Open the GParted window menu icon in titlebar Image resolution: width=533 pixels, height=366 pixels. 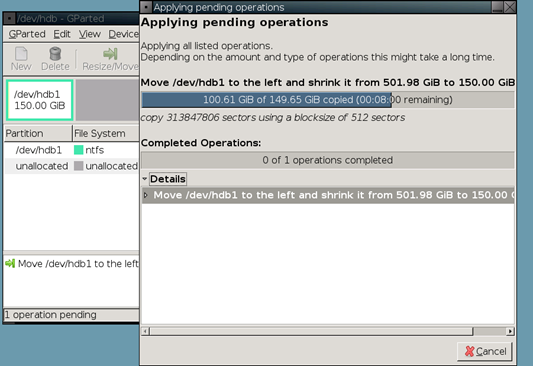[x=10, y=18]
